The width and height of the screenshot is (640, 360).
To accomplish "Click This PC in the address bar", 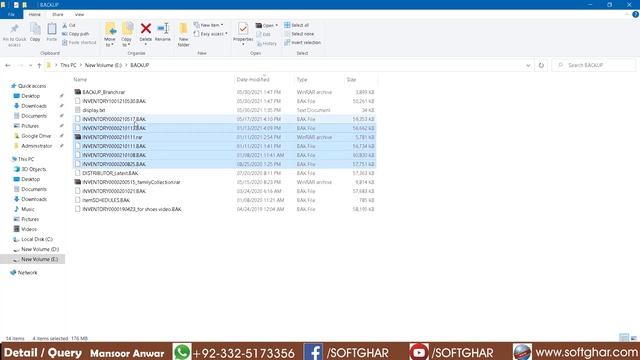I will click(68, 65).
